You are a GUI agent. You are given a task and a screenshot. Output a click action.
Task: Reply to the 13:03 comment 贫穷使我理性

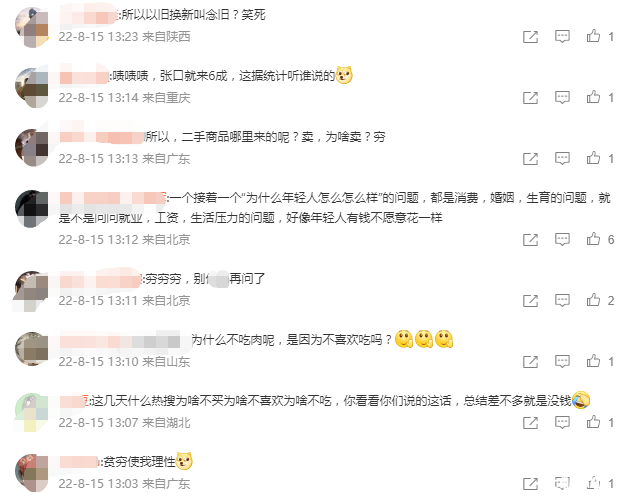click(562, 483)
